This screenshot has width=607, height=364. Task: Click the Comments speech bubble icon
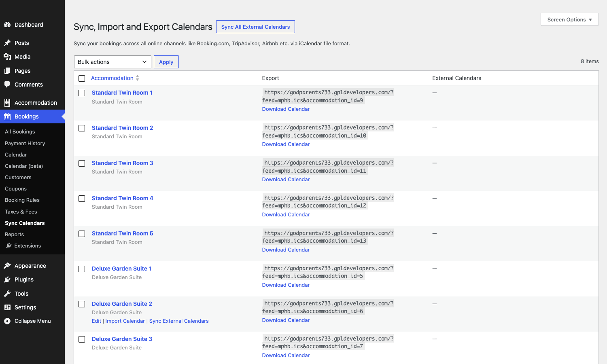pos(7,85)
